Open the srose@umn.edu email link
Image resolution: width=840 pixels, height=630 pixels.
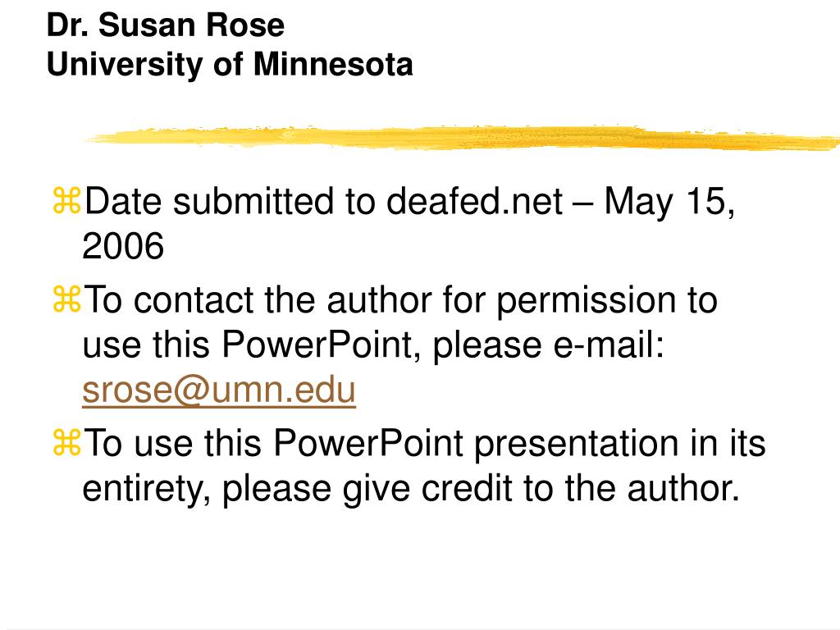point(219,390)
